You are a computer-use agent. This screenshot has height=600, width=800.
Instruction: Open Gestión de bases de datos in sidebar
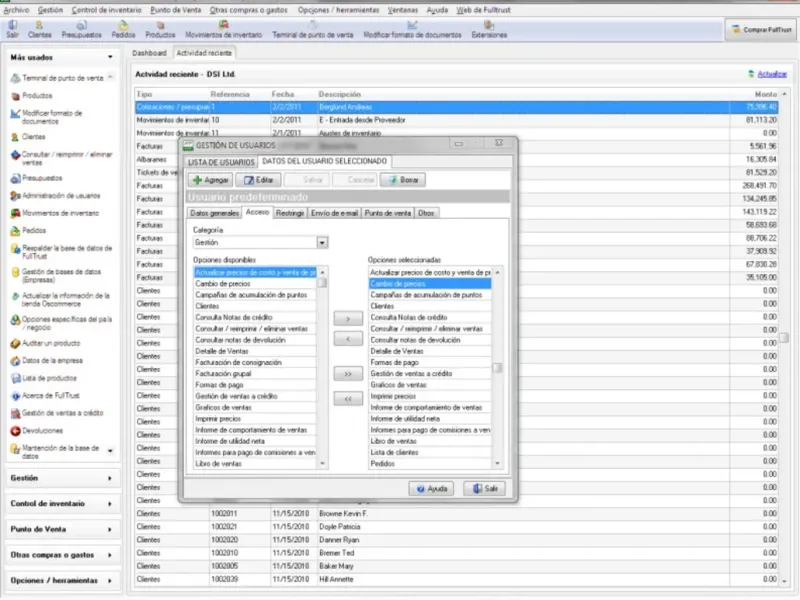click(56, 276)
